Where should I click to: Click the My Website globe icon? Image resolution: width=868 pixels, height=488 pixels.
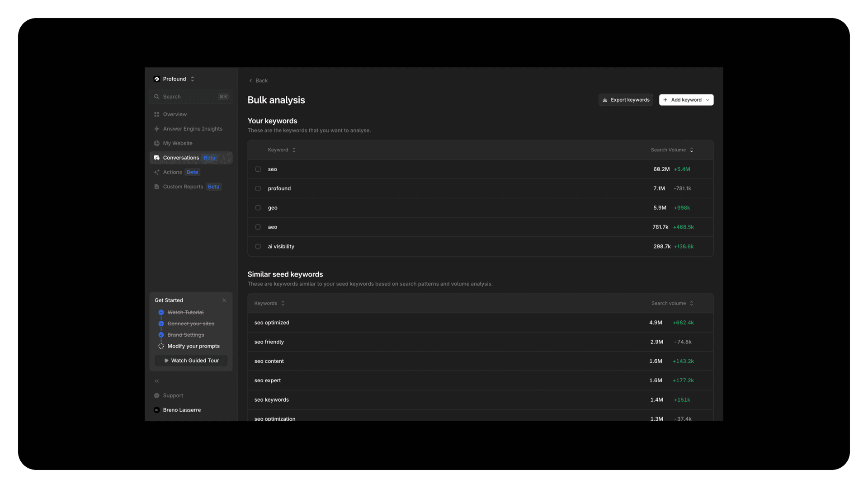tap(156, 143)
